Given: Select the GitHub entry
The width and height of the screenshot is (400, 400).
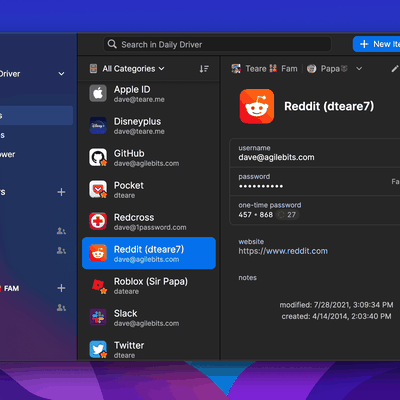Looking at the screenshot, I should tap(149, 157).
